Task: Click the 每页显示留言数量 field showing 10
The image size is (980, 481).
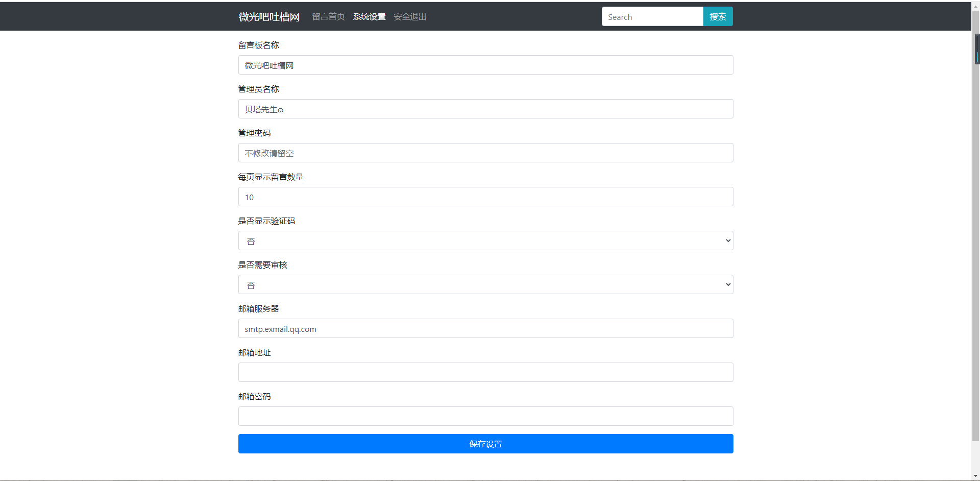Action: point(485,196)
